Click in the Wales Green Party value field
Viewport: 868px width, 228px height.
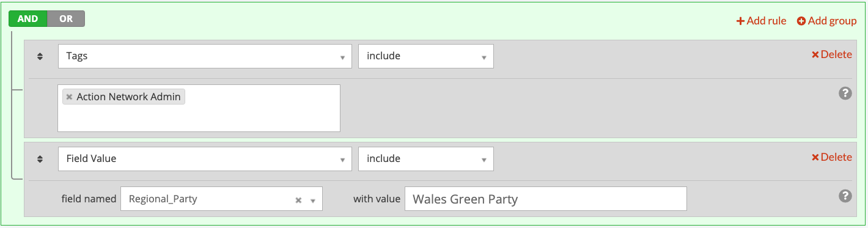pos(546,199)
